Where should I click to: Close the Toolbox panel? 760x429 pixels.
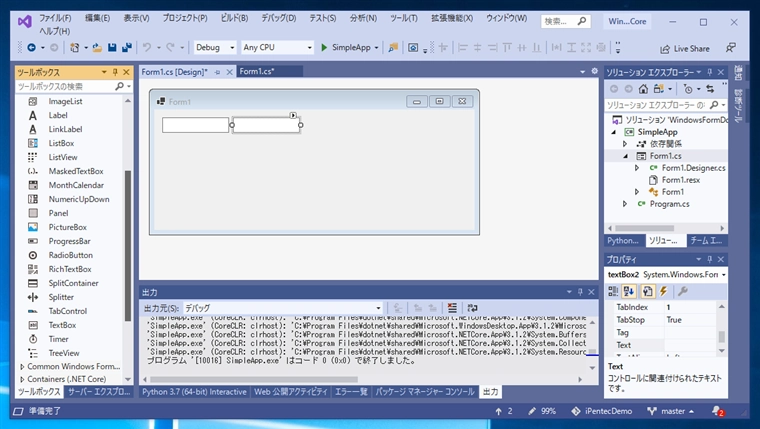pos(127,72)
